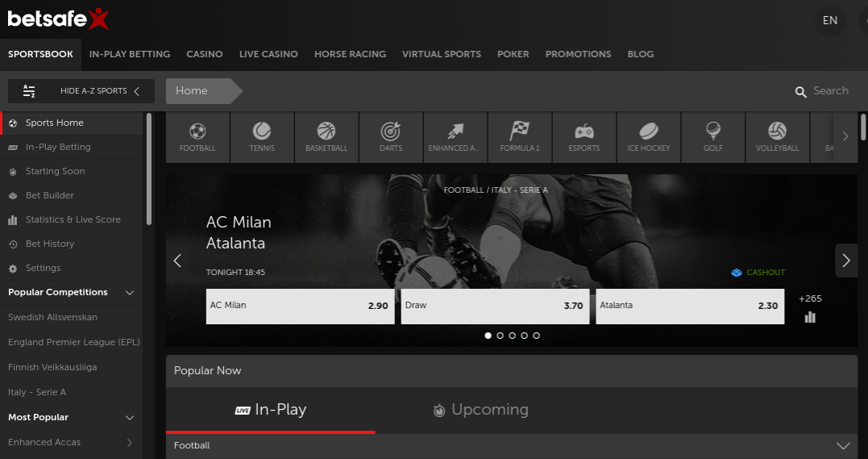Viewport: 868px width, 459px height.
Task: Open the Darts sport tile
Action: tap(391, 137)
